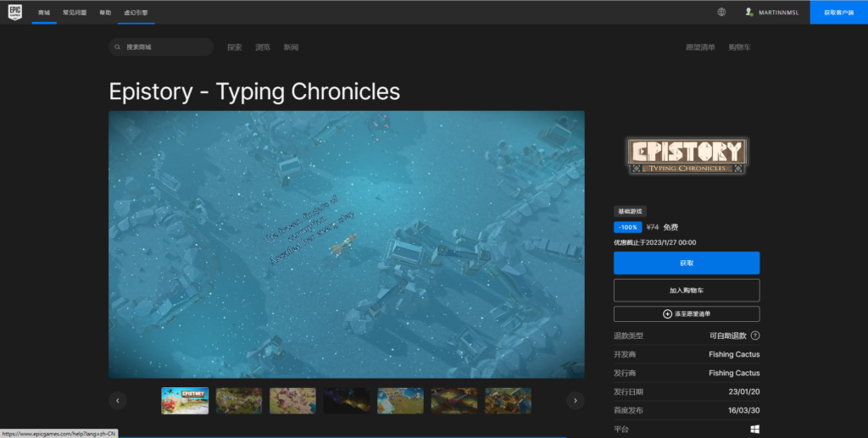Show next thumbnails with right arrow

click(x=576, y=401)
